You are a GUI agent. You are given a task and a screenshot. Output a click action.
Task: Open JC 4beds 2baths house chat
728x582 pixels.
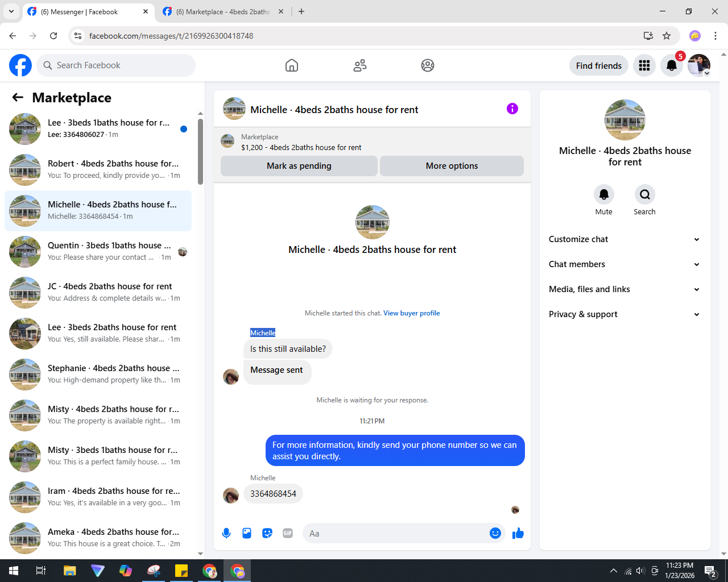(98, 293)
